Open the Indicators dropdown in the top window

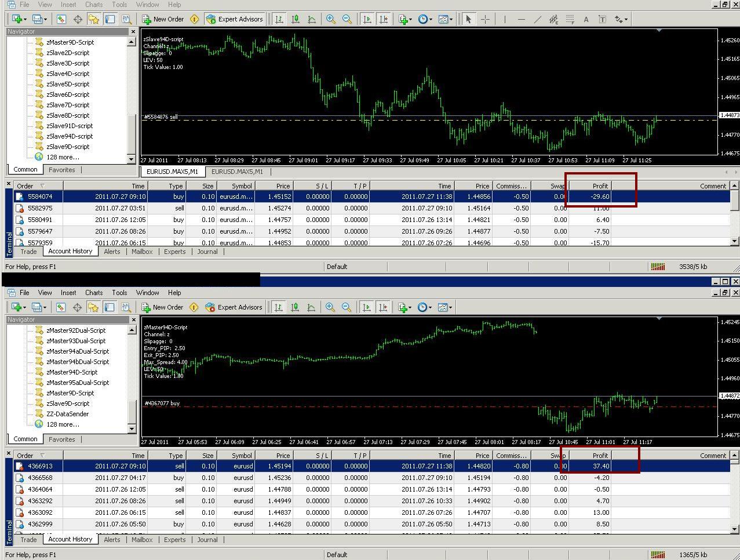(x=405, y=19)
